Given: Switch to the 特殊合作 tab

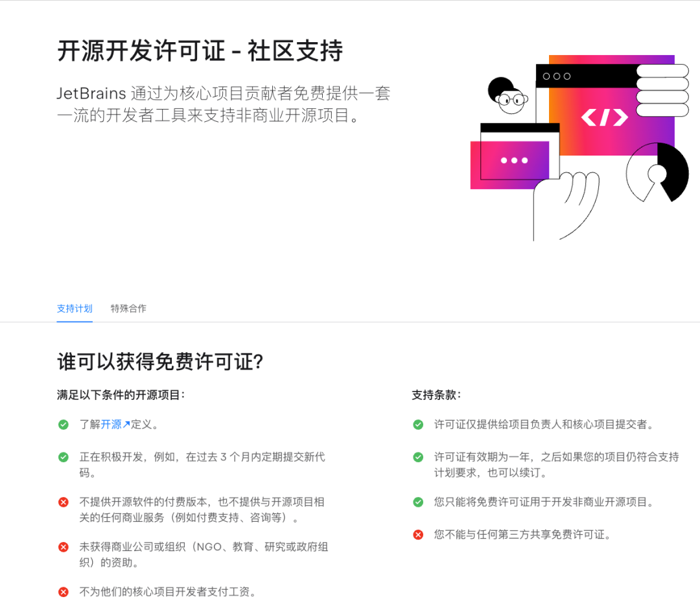Looking at the screenshot, I should (128, 309).
